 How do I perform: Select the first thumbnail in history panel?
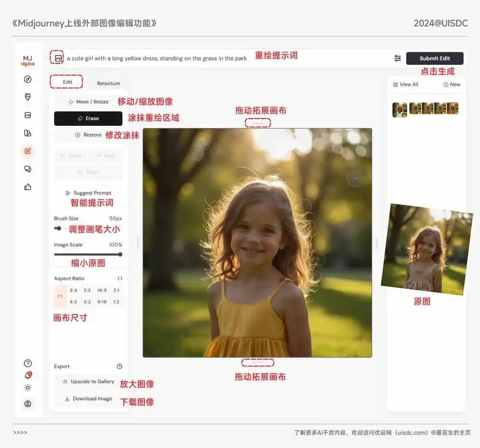click(x=400, y=109)
